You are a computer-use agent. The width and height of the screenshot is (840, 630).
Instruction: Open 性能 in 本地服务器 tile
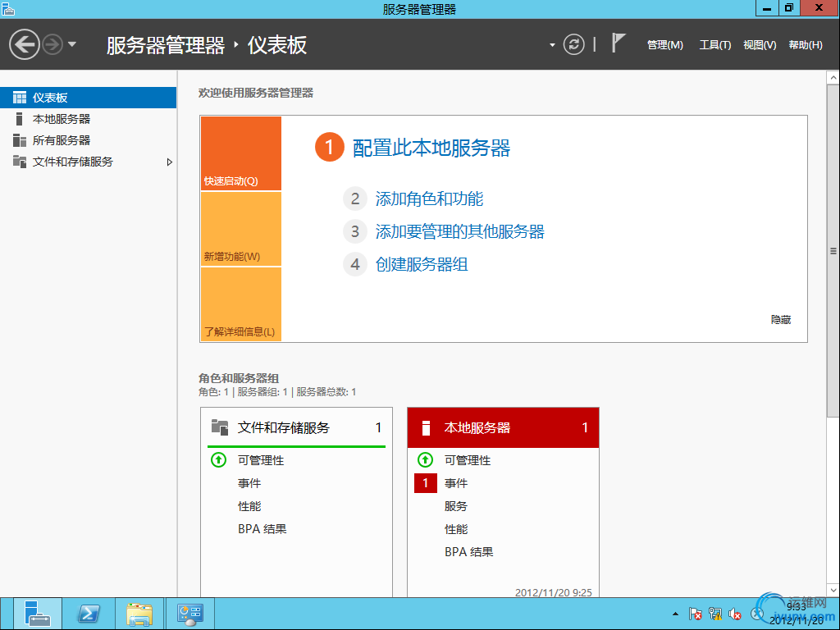tap(456, 529)
